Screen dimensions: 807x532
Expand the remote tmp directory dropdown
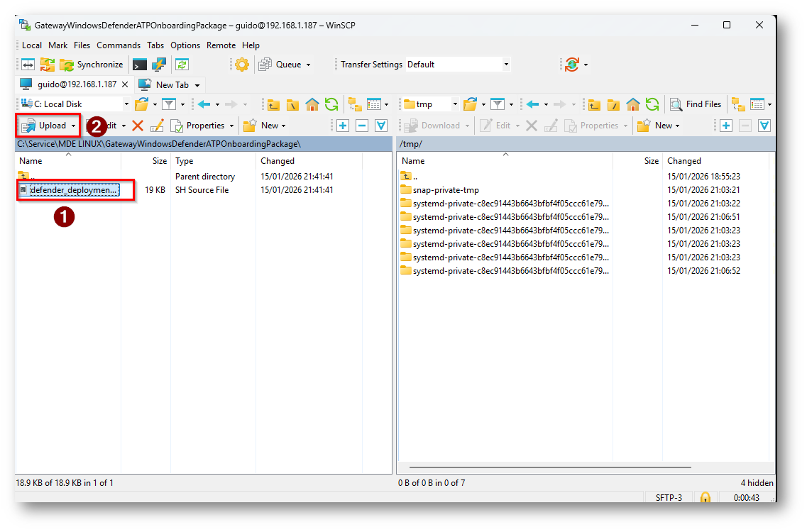point(454,104)
